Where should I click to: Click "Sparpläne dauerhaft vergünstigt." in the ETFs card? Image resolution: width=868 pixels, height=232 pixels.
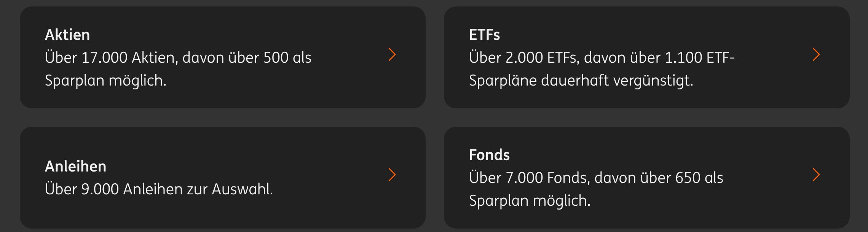[581, 81]
